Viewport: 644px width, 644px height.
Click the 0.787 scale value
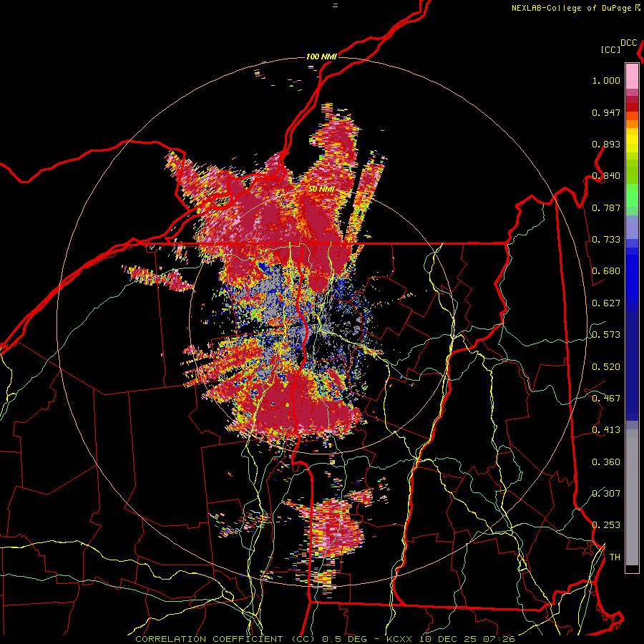coord(606,208)
